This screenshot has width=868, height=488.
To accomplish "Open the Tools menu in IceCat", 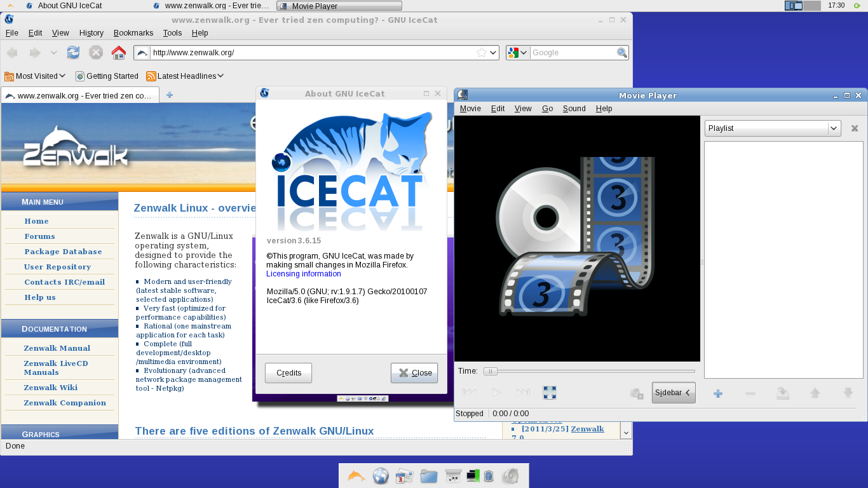I will (172, 33).
